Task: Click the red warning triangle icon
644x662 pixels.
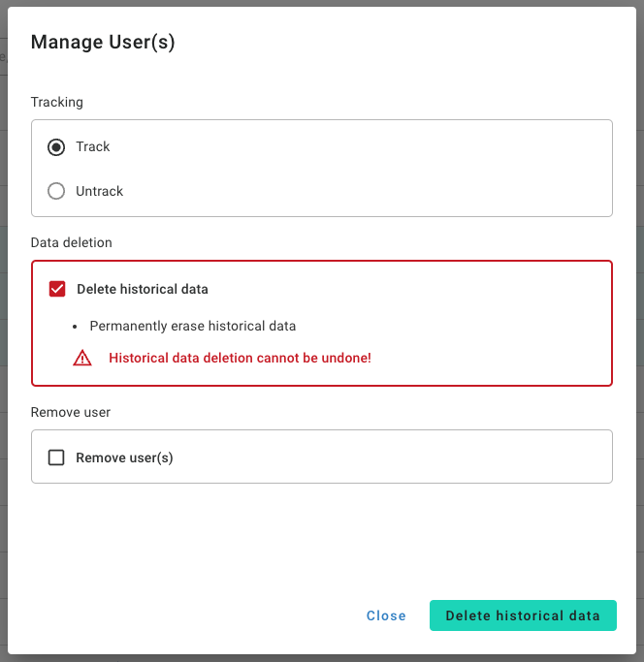Action: [82, 358]
